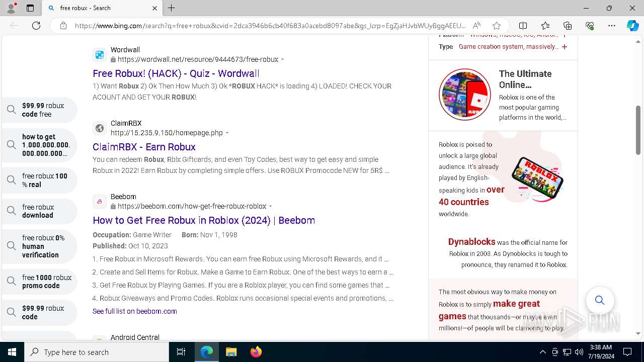Image resolution: width=644 pixels, height=362 pixels.
Task: Click the Wordwall site favicon
Action: pyautogui.click(x=100, y=54)
